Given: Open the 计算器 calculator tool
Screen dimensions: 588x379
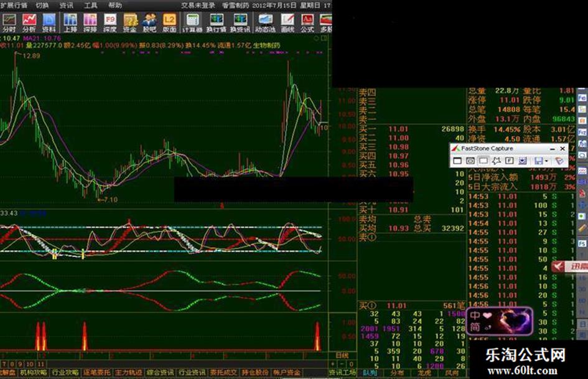Looking at the screenshot, I should pyautogui.click(x=193, y=22).
